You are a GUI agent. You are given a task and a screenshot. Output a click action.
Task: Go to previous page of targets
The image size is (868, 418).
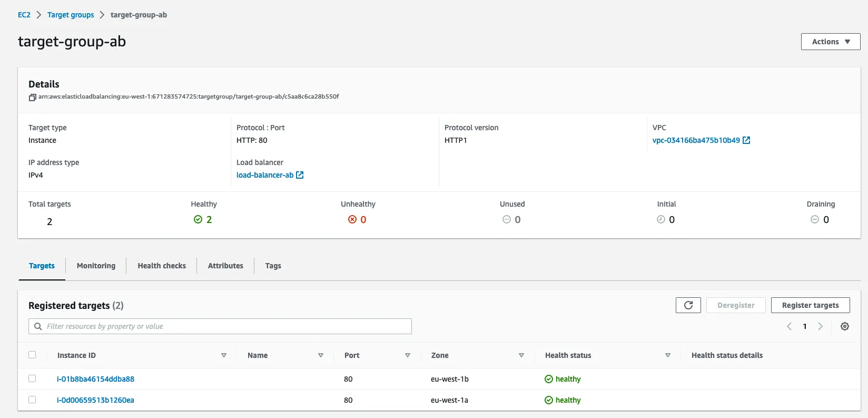click(x=789, y=326)
